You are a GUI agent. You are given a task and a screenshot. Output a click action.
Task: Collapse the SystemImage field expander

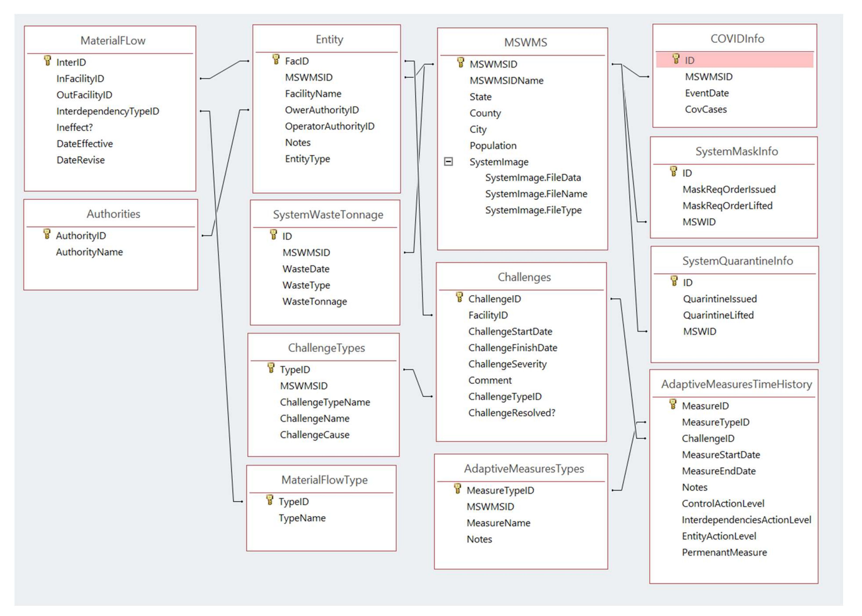448,162
